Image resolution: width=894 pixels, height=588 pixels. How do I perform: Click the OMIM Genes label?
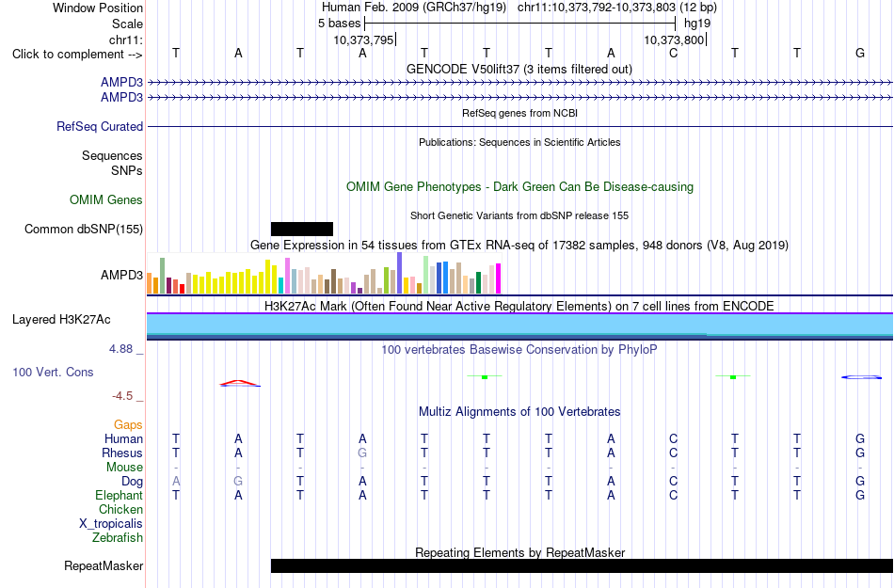coord(106,200)
